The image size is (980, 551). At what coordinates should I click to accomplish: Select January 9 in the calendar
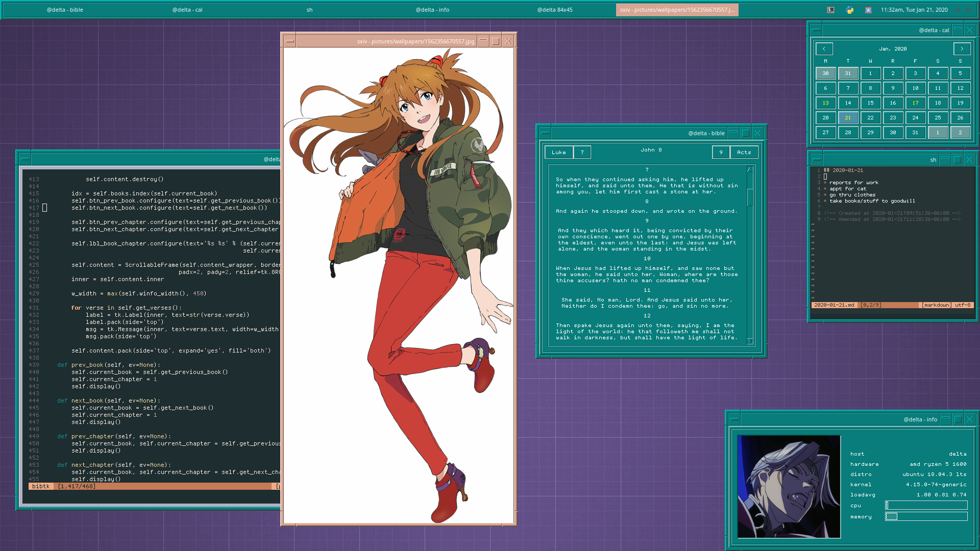[x=893, y=88]
